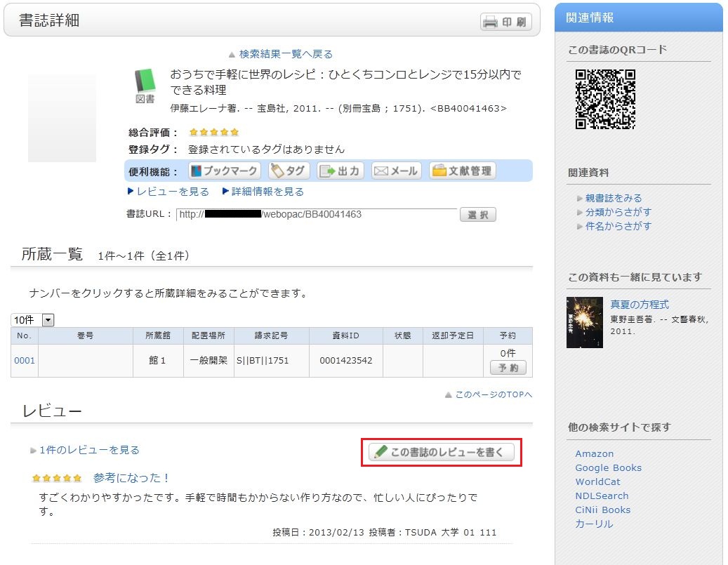Click the print button with printer icon

tap(505, 22)
